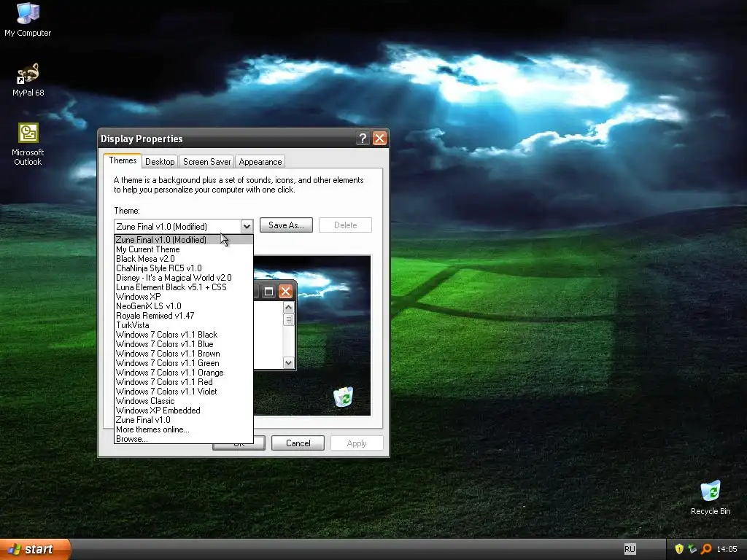Select Windows 7 Colors v1.1 Red
Image resolution: width=747 pixels, height=560 pixels.
(x=183, y=382)
